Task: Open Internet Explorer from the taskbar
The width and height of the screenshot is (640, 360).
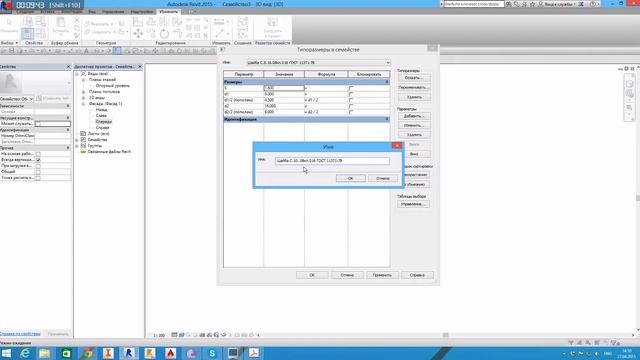Action: (x=25, y=353)
